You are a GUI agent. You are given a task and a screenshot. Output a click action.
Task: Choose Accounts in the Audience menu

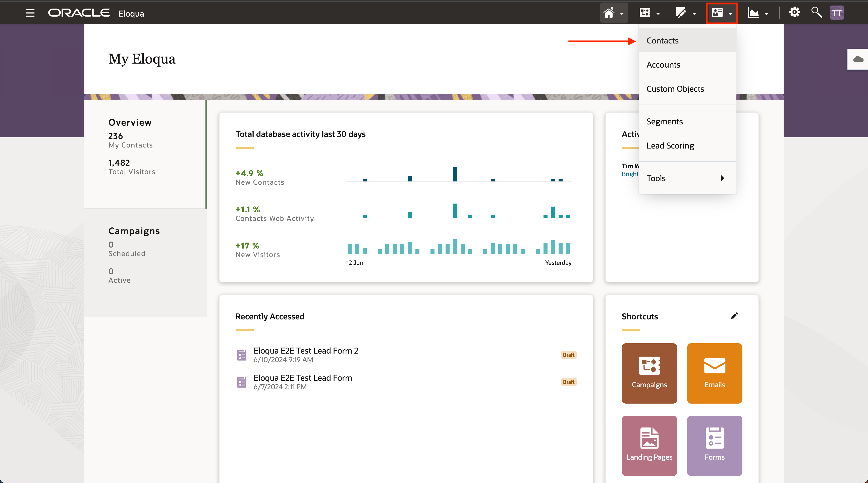[663, 65]
